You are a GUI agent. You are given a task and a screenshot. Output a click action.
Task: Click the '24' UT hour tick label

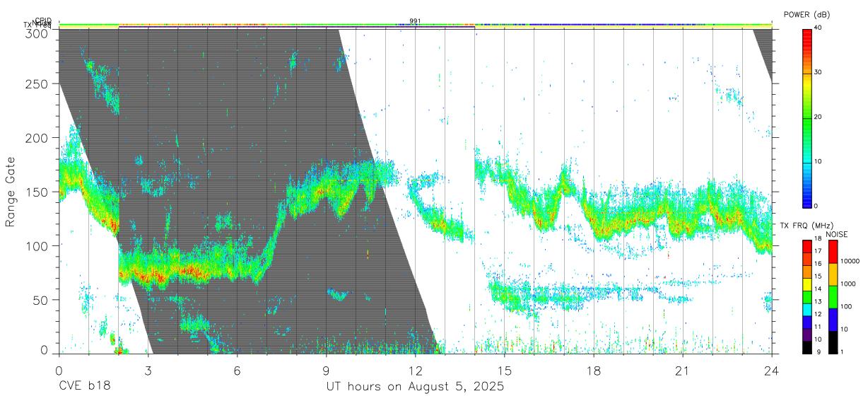[772, 370]
